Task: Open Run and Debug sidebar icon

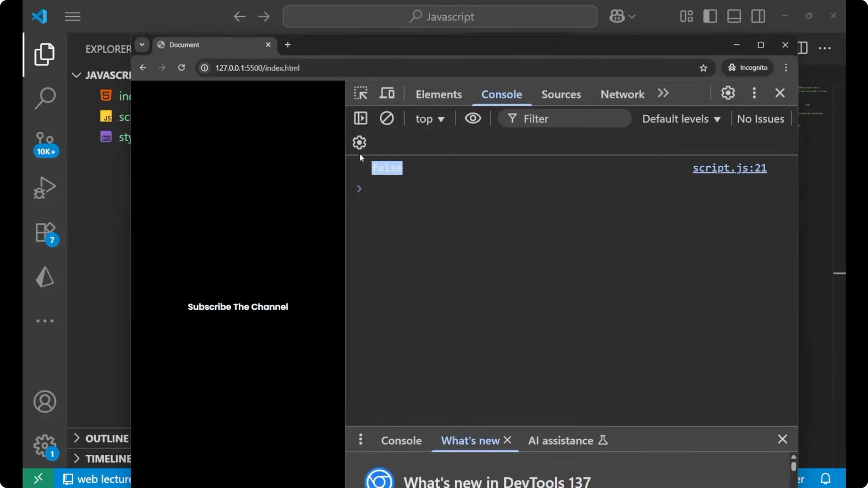Action: pos(45,187)
